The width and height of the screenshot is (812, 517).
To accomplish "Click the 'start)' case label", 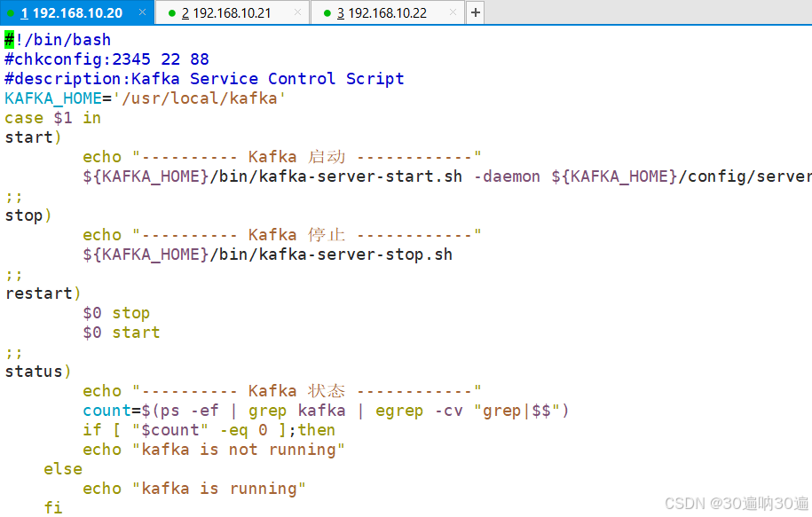I will point(33,137).
